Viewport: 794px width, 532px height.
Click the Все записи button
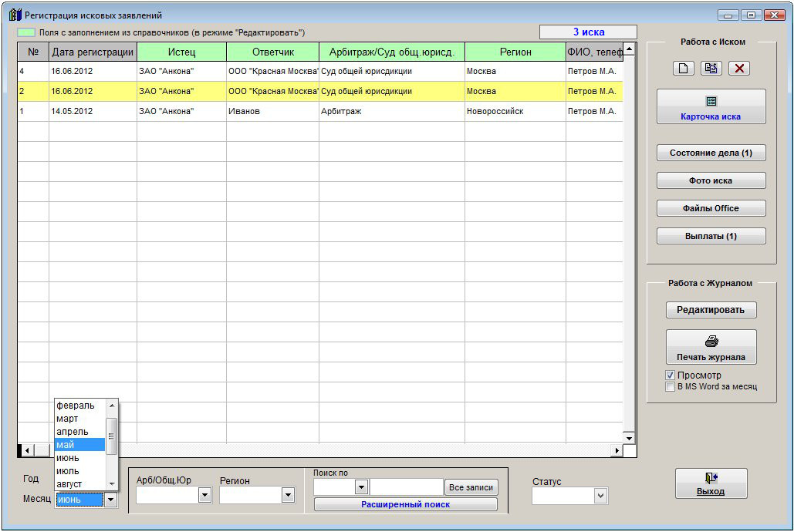[x=471, y=487]
